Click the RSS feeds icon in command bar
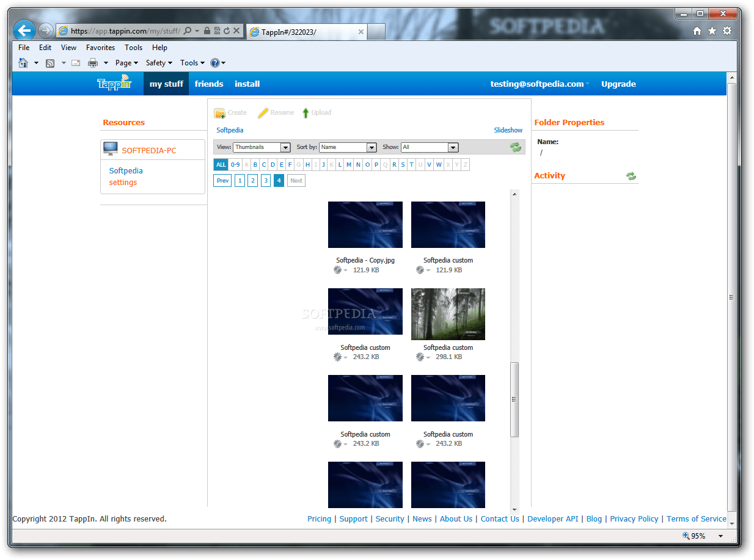The height and width of the screenshot is (560, 754). pyautogui.click(x=50, y=62)
